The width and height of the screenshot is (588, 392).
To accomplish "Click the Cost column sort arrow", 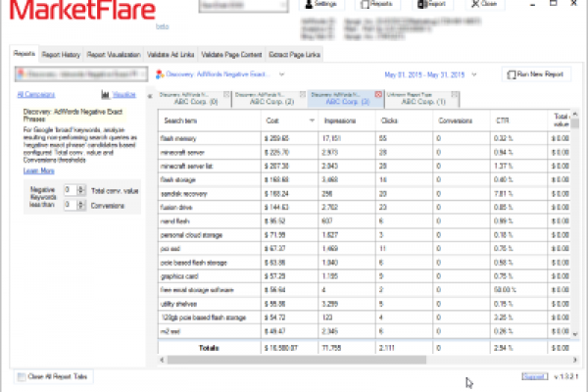I will tap(312, 121).
